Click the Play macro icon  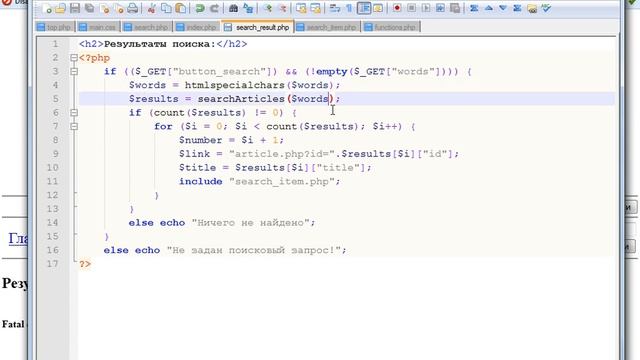[426, 8]
